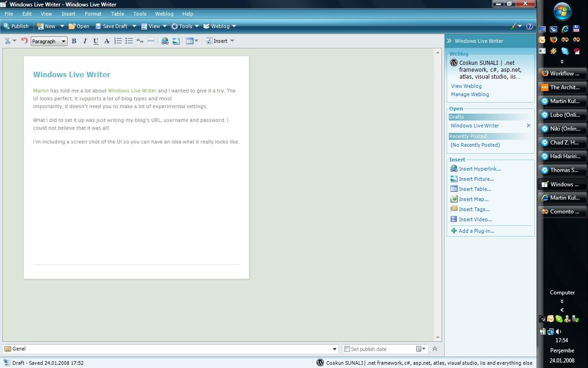Show hidden tray icons with left chevron
The width and height of the screenshot is (588, 368).
pyautogui.click(x=562, y=310)
